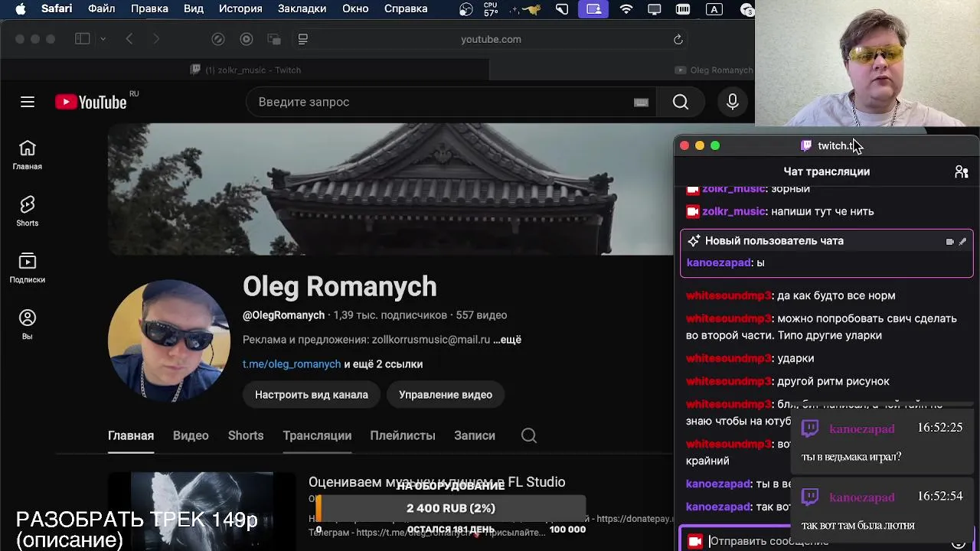Go forward in Safari
Screen dimensions: 980x551
click(156, 39)
